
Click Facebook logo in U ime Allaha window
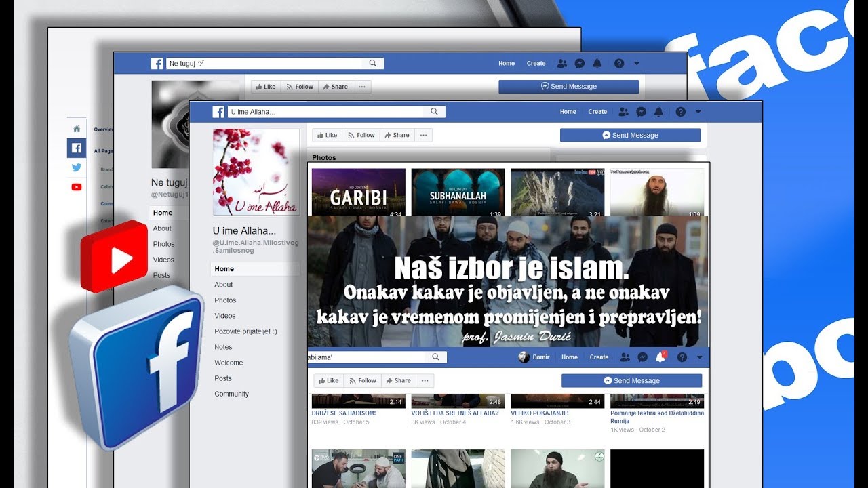[x=218, y=112]
